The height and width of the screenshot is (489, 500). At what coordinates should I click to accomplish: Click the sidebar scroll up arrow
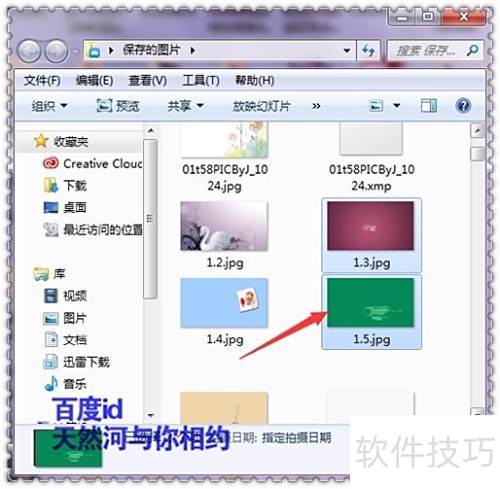[x=151, y=130]
